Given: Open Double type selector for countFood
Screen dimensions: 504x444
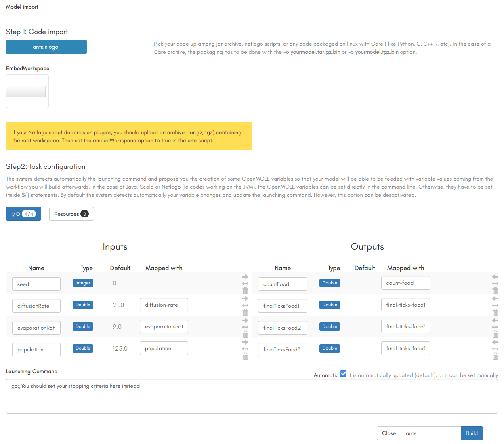Looking at the screenshot, I should coord(330,283).
